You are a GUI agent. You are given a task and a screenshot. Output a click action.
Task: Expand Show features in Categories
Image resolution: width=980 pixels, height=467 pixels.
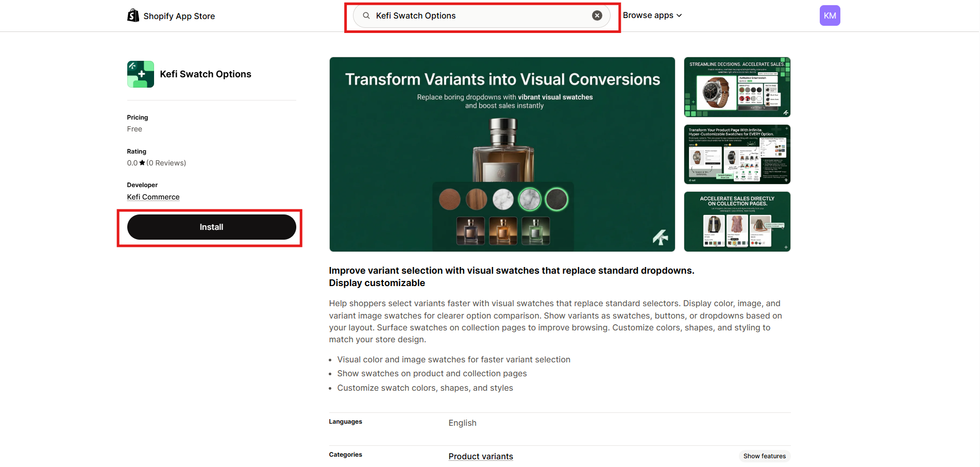click(764, 456)
